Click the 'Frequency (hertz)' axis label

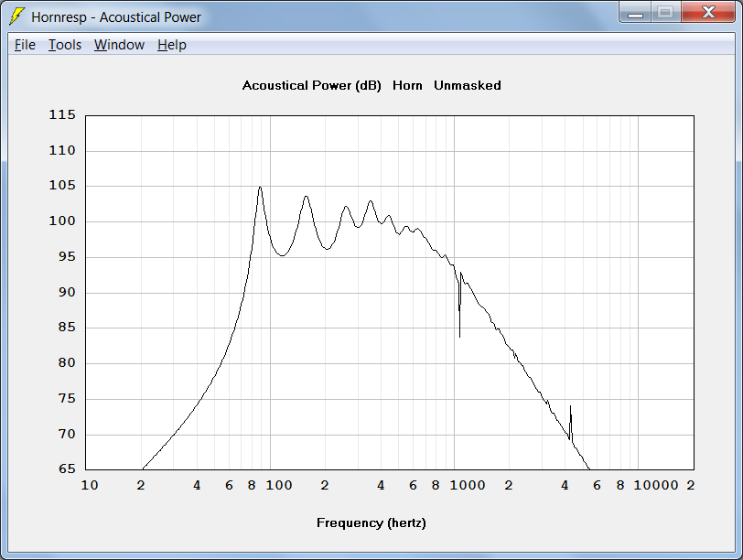(371, 523)
